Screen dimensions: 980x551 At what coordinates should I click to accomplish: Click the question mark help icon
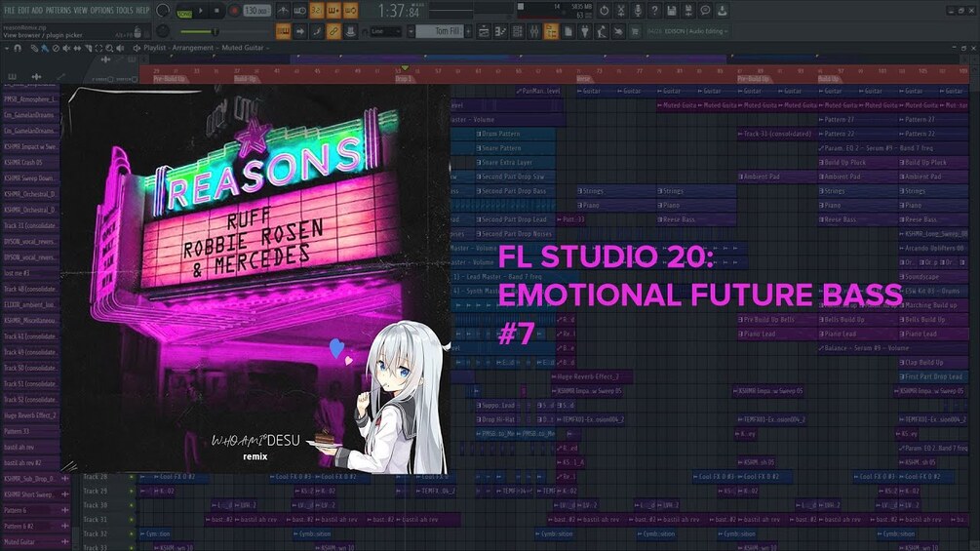(654, 11)
